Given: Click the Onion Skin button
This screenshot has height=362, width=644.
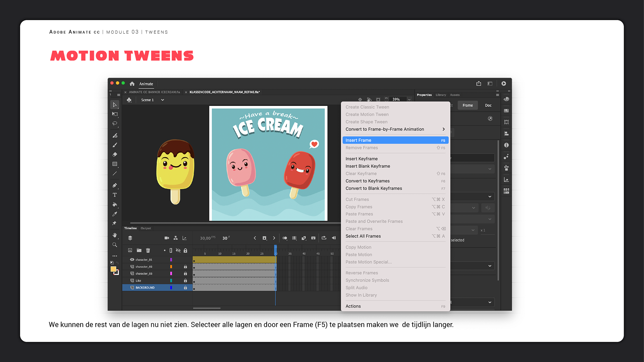Looking at the screenshot, I should (x=285, y=238).
